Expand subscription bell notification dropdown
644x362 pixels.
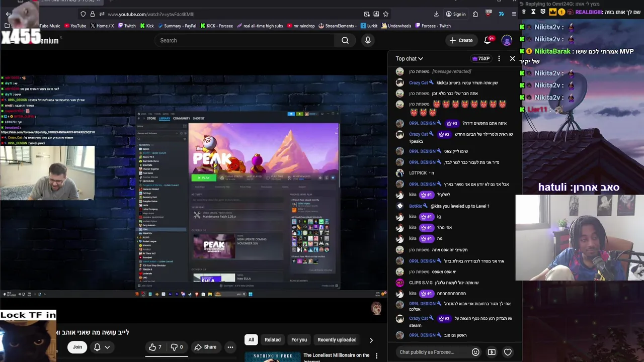coord(101,347)
